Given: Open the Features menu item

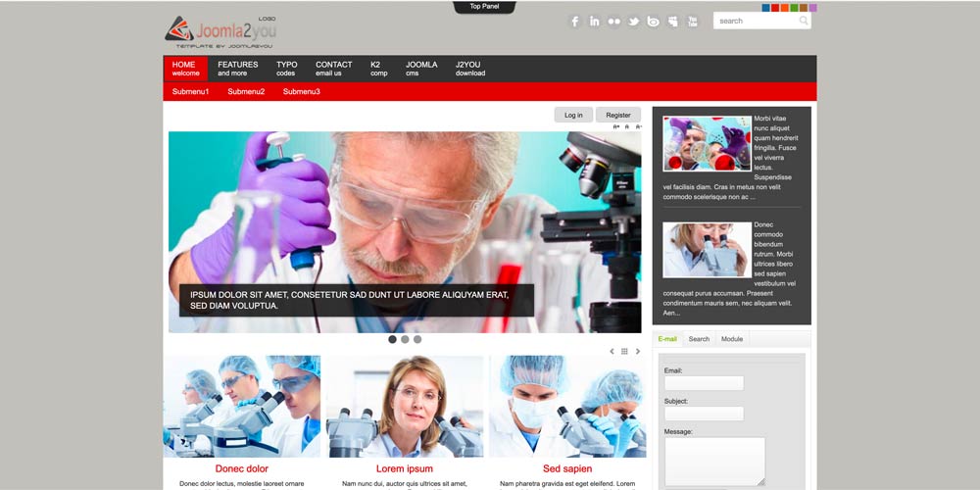Looking at the screenshot, I should point(237,69).
